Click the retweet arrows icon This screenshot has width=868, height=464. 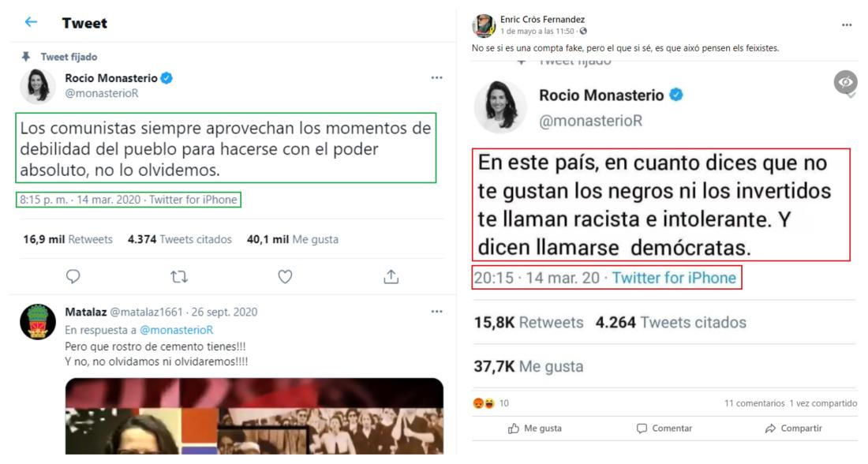pyautogui.click(x=179, y=276)
